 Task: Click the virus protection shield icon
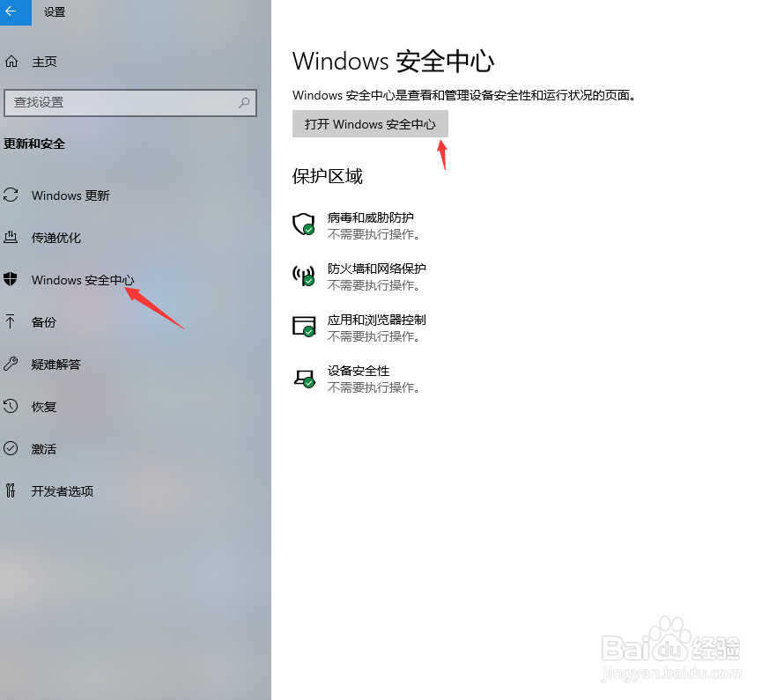(x=304, y=225)
